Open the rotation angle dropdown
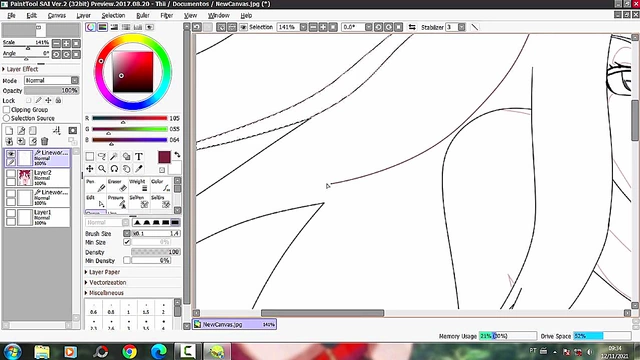The image size is (640, 360). 369,27
